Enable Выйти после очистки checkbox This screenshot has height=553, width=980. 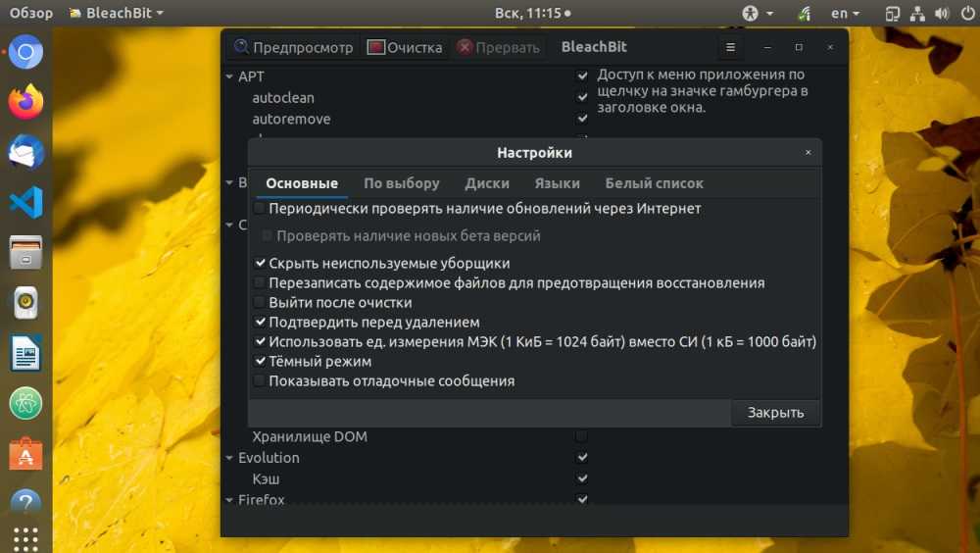(x=260, y=302)
